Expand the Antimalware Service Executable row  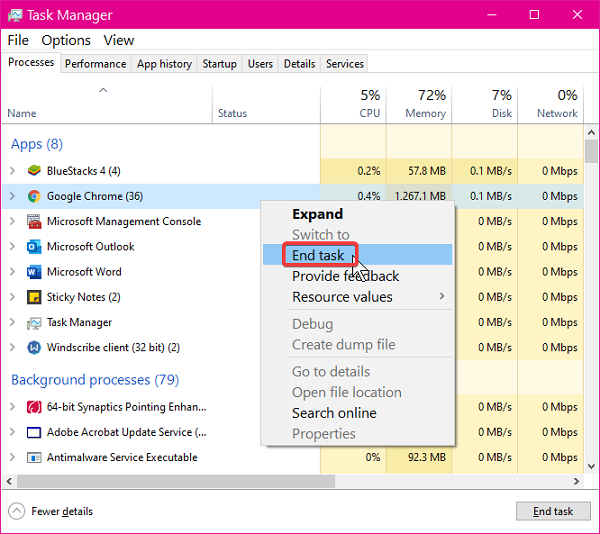coord(13,458)
